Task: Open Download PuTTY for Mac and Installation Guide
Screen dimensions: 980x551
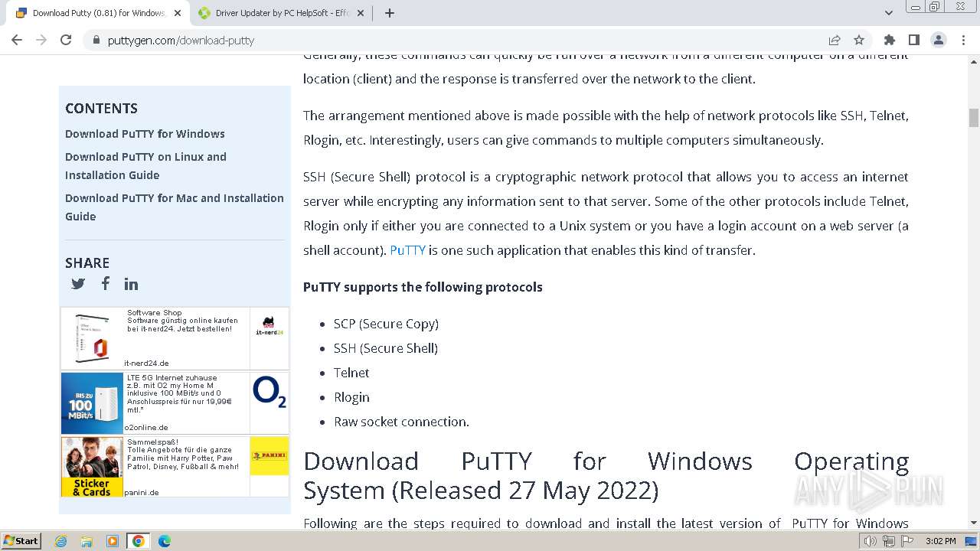Action: point(175,207)
